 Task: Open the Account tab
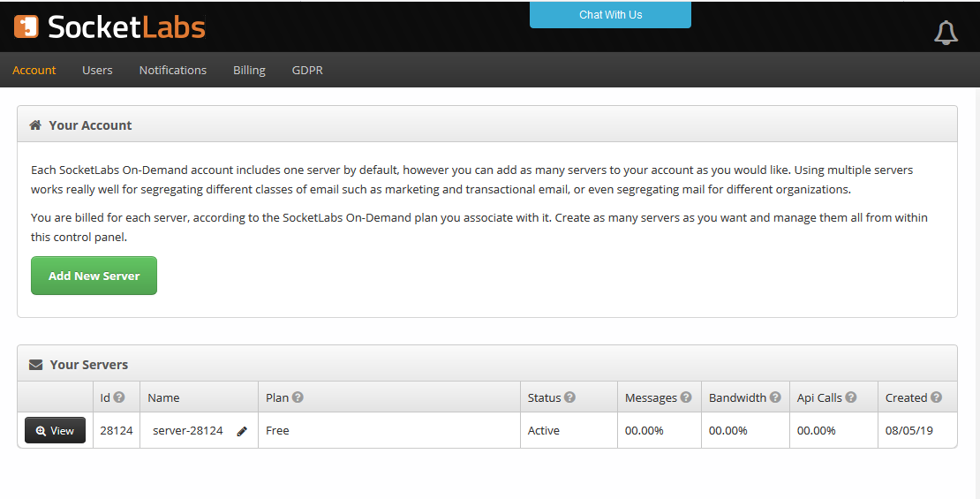(x=34, y=70)
